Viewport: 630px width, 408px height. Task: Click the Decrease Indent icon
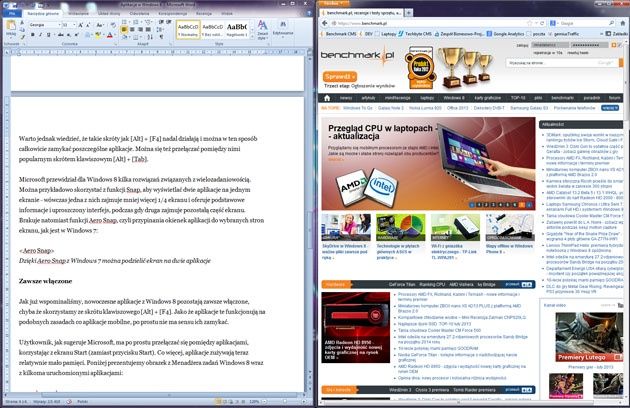point(161,22)
